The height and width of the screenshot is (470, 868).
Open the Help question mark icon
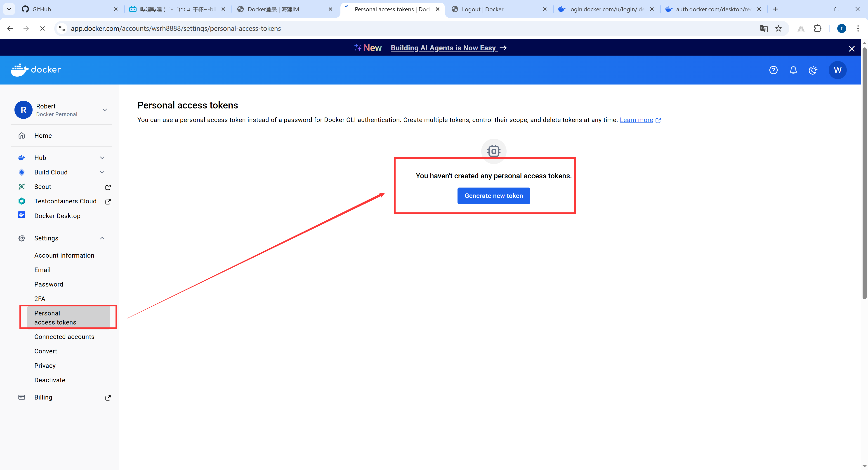pos(773,70)
